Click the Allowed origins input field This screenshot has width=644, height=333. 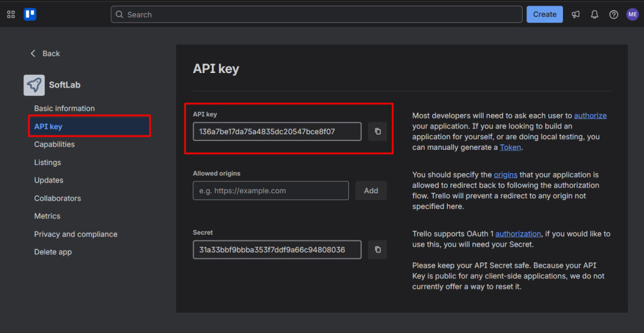pyautogui.click(x=271, y=191)
